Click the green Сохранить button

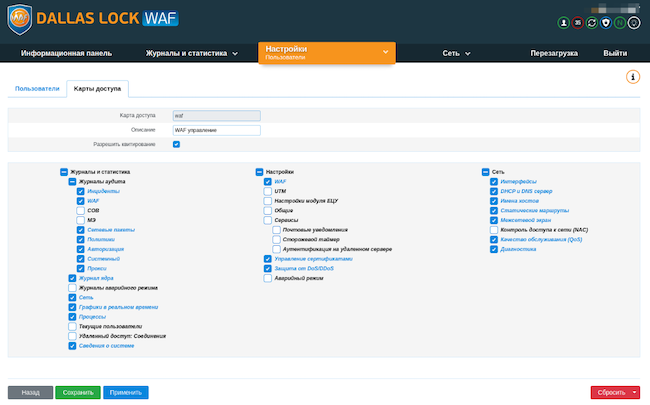coord(78,392)
